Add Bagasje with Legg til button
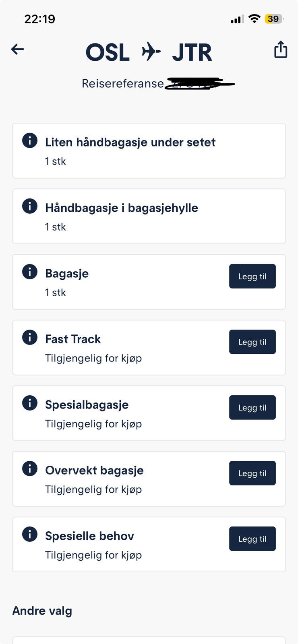Screen dimensions: 298x644 pos(252,277)
